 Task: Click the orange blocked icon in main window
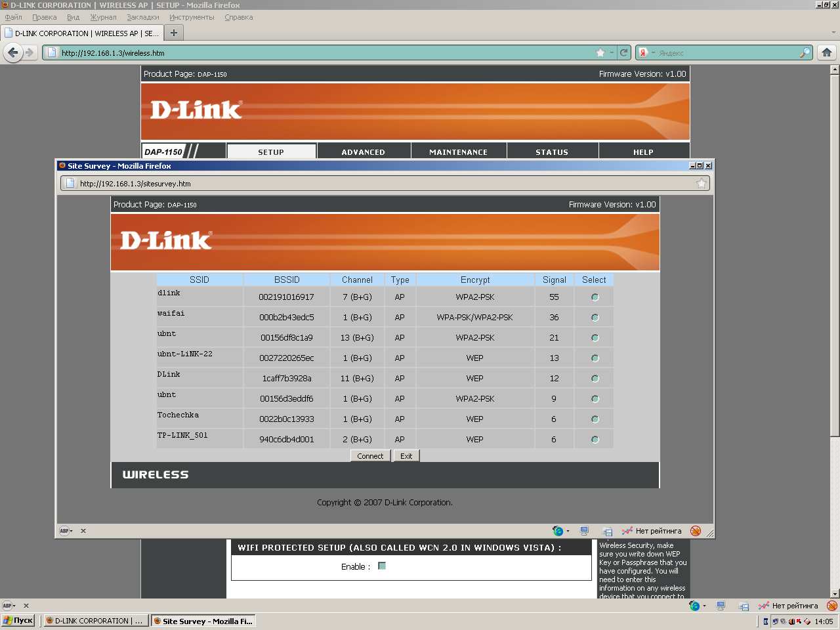[832, 606]
